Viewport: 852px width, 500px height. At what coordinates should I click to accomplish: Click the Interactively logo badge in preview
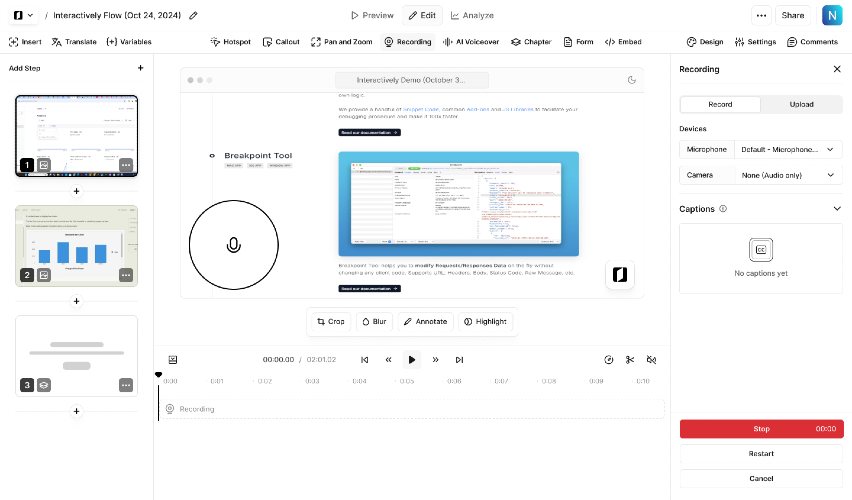(620, 274)
